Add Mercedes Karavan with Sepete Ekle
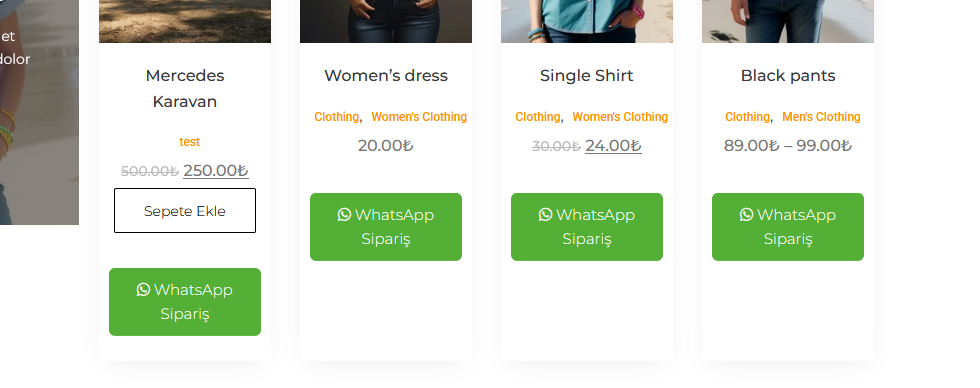 [185, 211]
